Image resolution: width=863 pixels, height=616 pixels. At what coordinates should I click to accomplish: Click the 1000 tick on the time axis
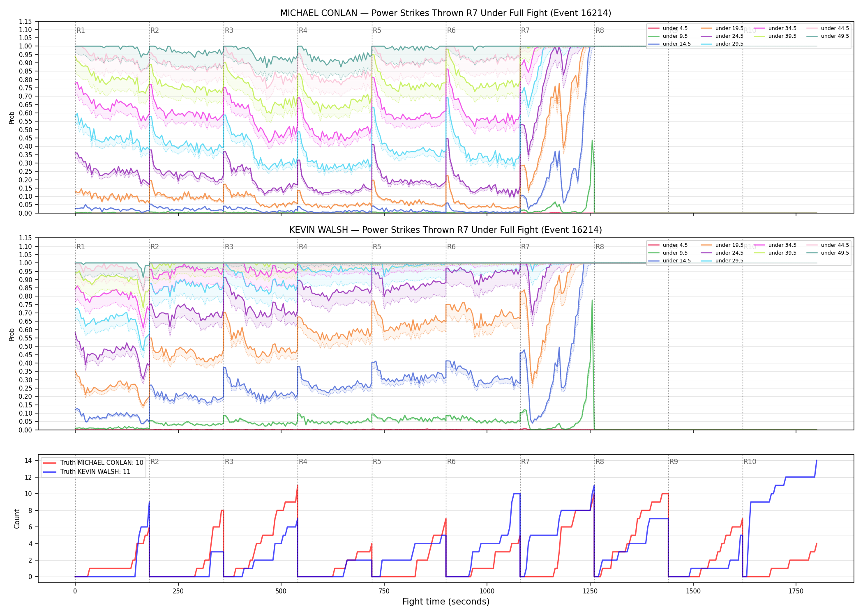click(487, 591)
